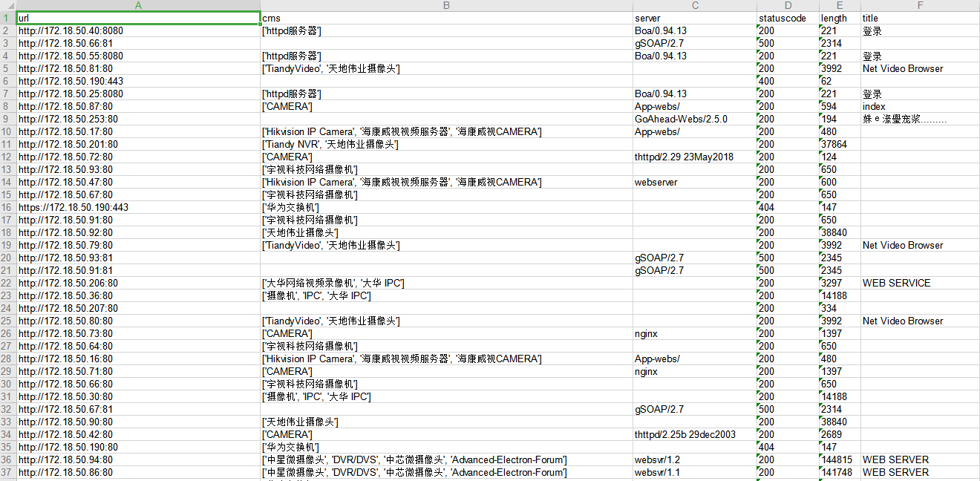Click the 'url' header cell

pos(138,18)
